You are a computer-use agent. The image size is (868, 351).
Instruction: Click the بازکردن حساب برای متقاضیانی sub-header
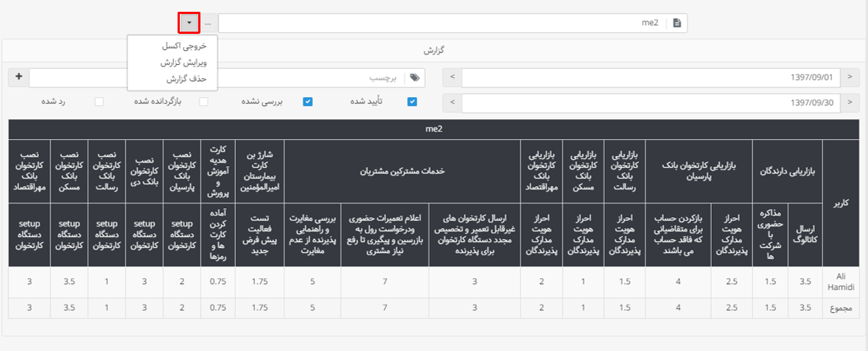point(679,235)
